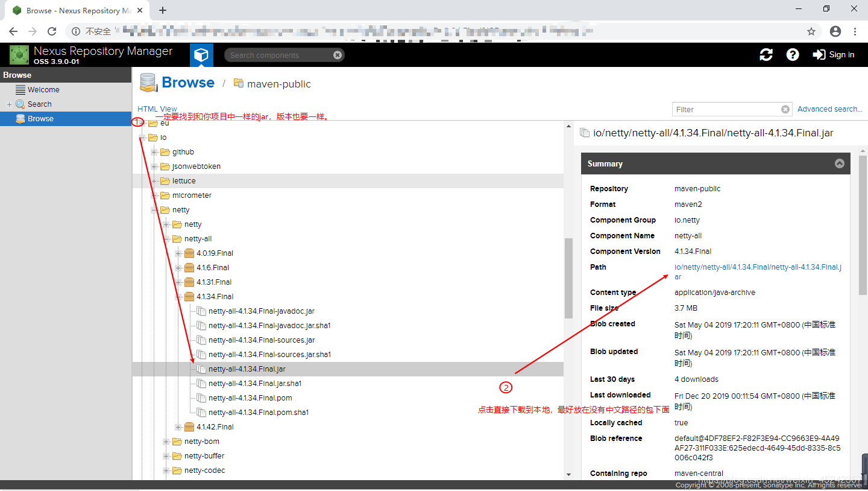
Task: Expand the lettuce folder
Action: point(154,181)
